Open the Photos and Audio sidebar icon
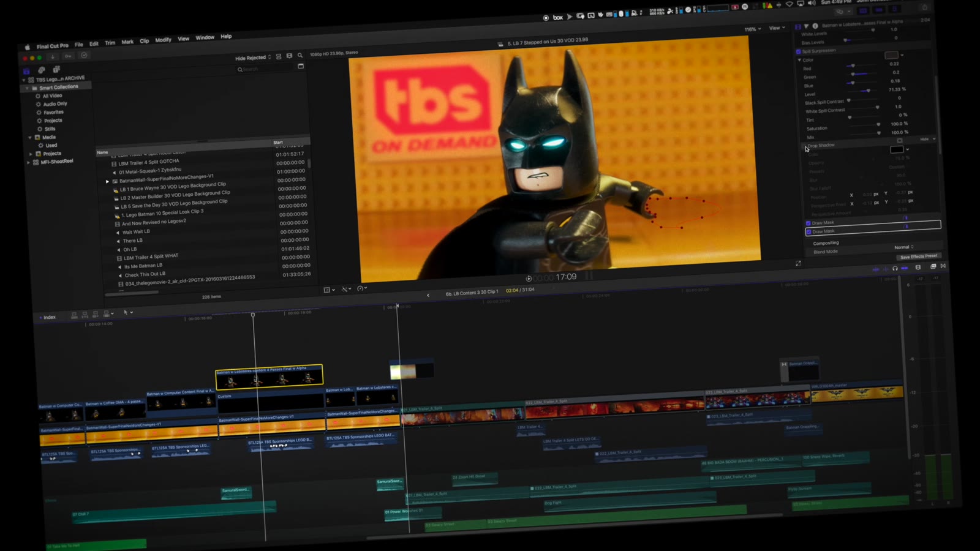This screenshot has width=980, height=551. pyautogui.click(x=41, y=70)
